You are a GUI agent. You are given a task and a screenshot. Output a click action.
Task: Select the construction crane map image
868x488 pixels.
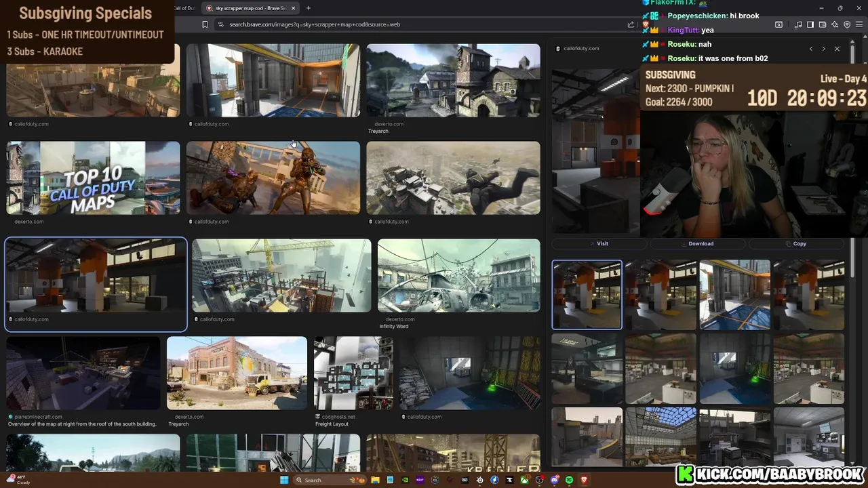coord(281,275)
